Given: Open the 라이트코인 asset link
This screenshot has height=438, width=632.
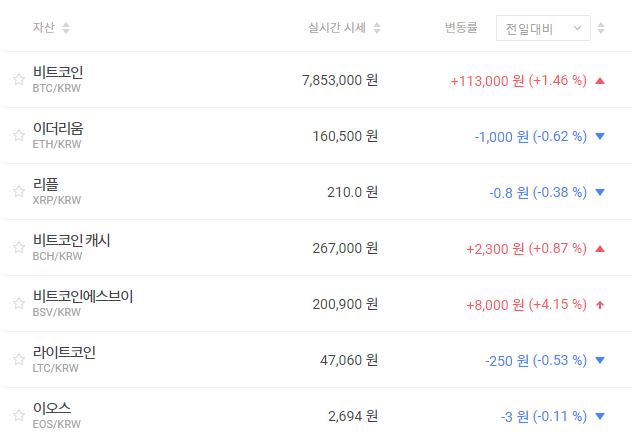Looking at the screenshot, I should (x=64, y=353).
